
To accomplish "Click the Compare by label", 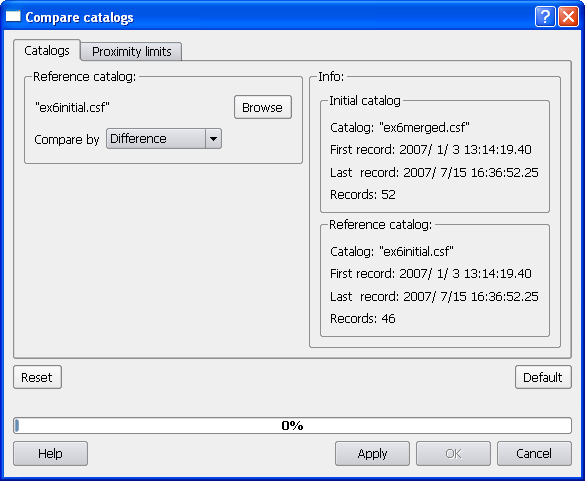I will point(67,140).
